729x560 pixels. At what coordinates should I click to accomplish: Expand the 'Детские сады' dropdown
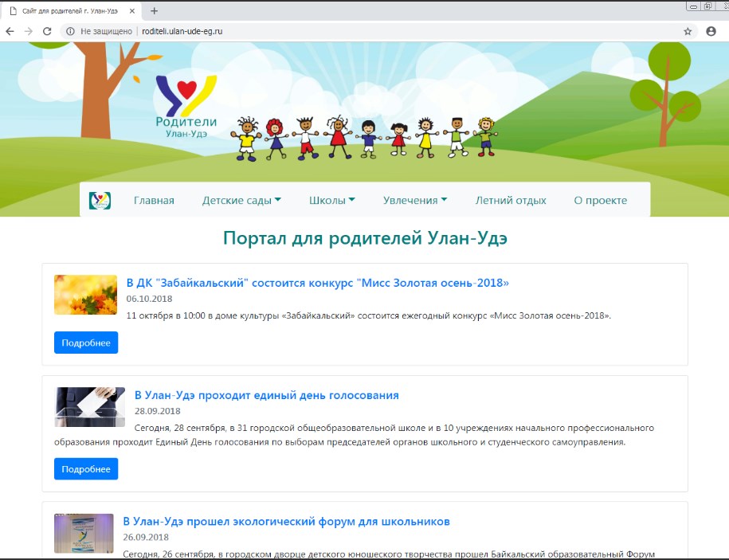click(x=241, y=200)
